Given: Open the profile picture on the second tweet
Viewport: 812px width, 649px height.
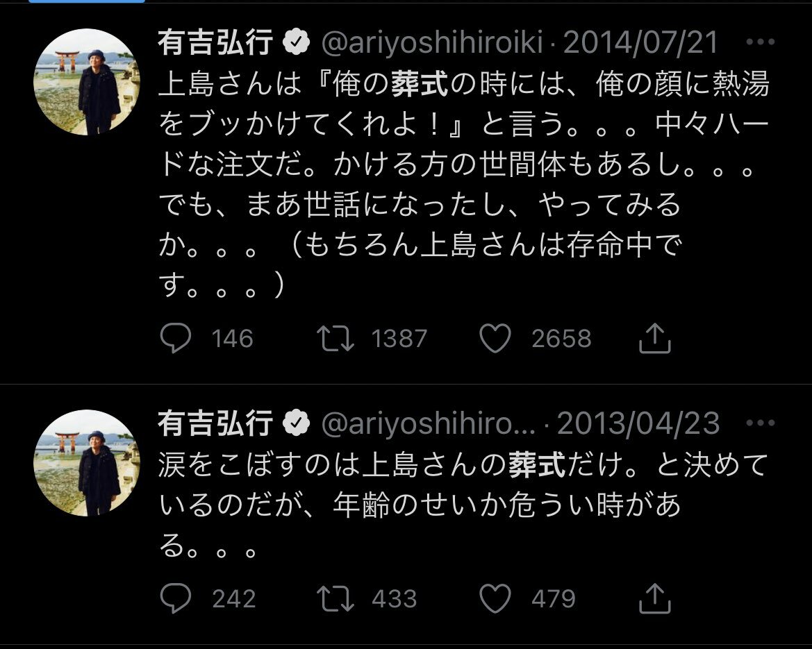Looking at the screenshot, I should coord(86,463).
